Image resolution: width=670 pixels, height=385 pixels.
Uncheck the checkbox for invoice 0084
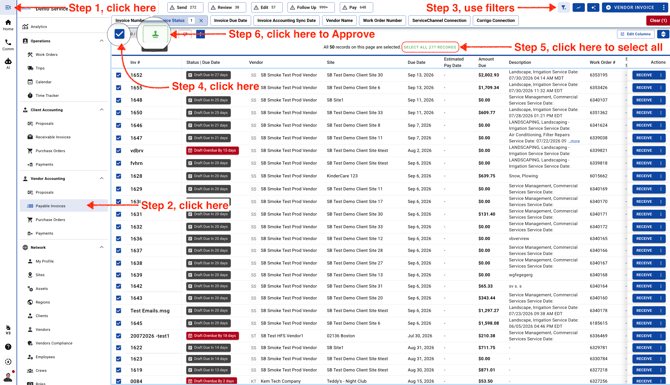tap(118, 381)
